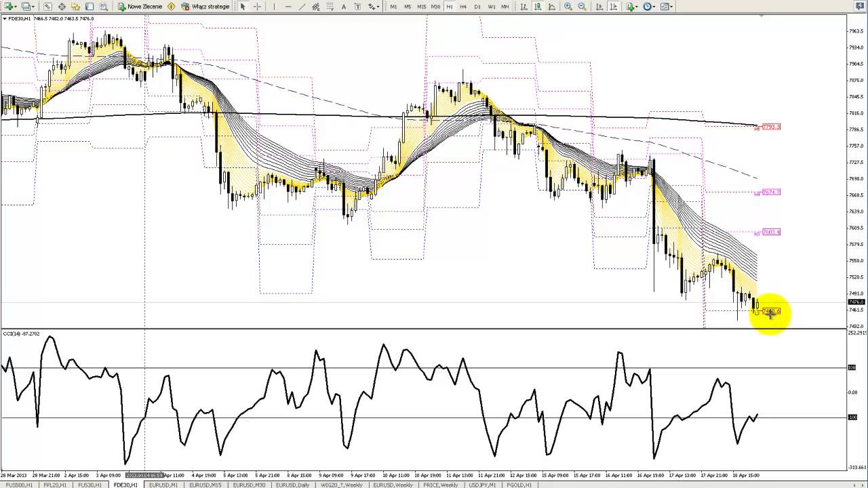Toggle the Market Watch window icon
The image size is (868, 488).
click(47, 6)
